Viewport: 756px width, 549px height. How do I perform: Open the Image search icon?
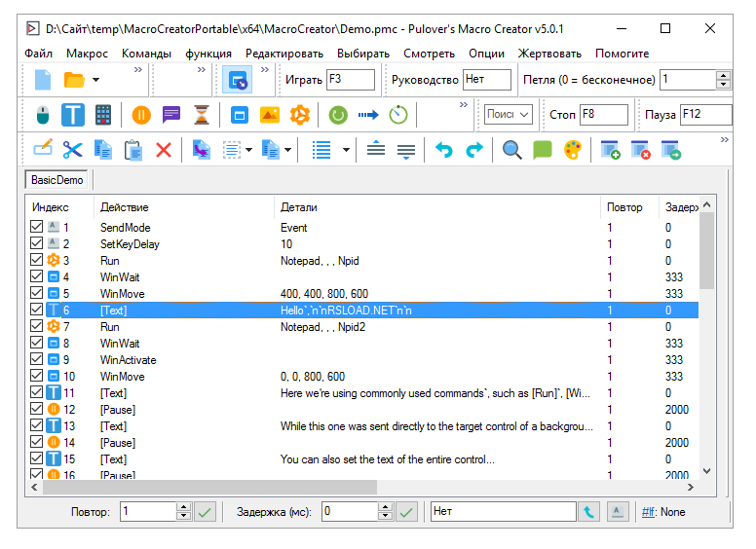click(270, 115)
